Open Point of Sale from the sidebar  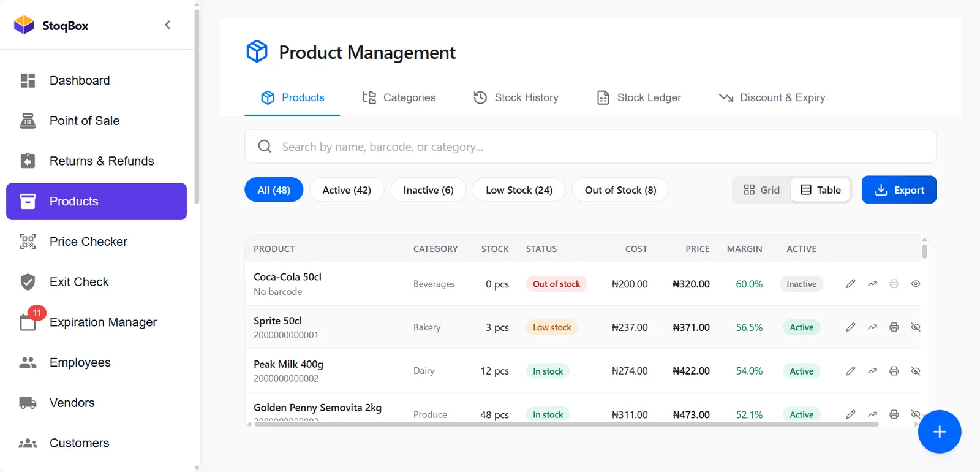pyautogui.click(x=96, y=121)
